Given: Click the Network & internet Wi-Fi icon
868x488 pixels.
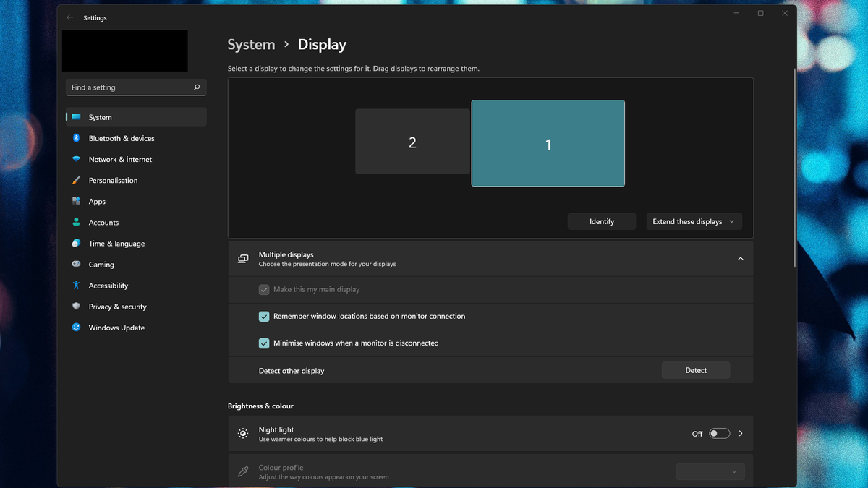Looking at the screenshot, I should [76, 159].
